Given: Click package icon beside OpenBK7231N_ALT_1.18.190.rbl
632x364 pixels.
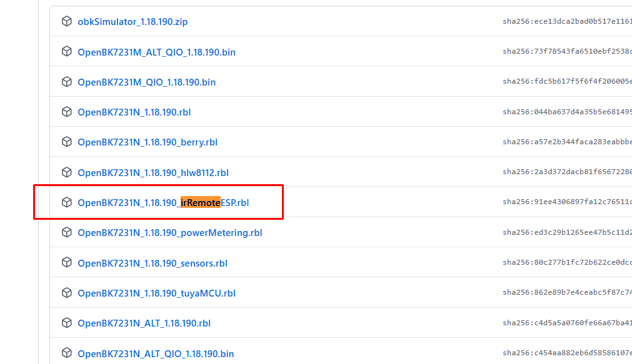Looking at the screenshot, I should point(66,323).
